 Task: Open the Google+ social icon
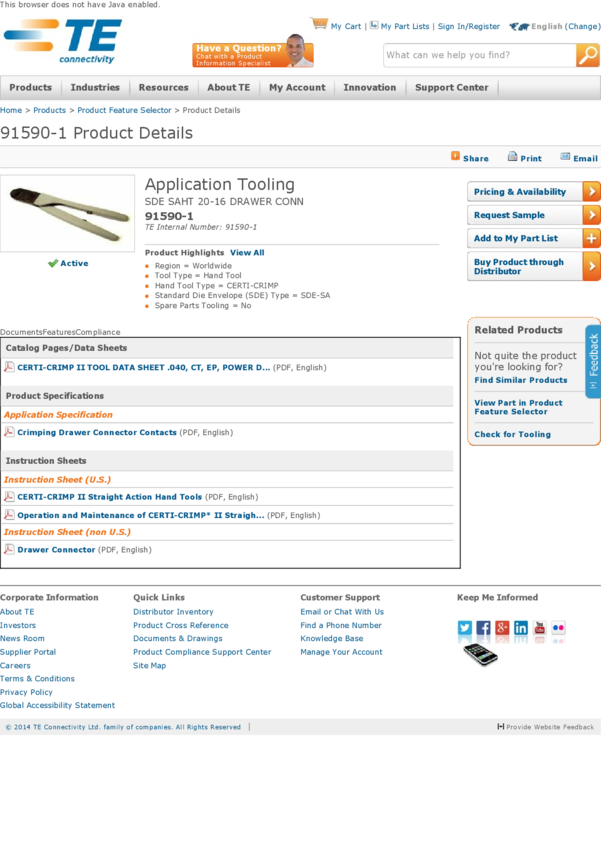(x=502, y=628)
